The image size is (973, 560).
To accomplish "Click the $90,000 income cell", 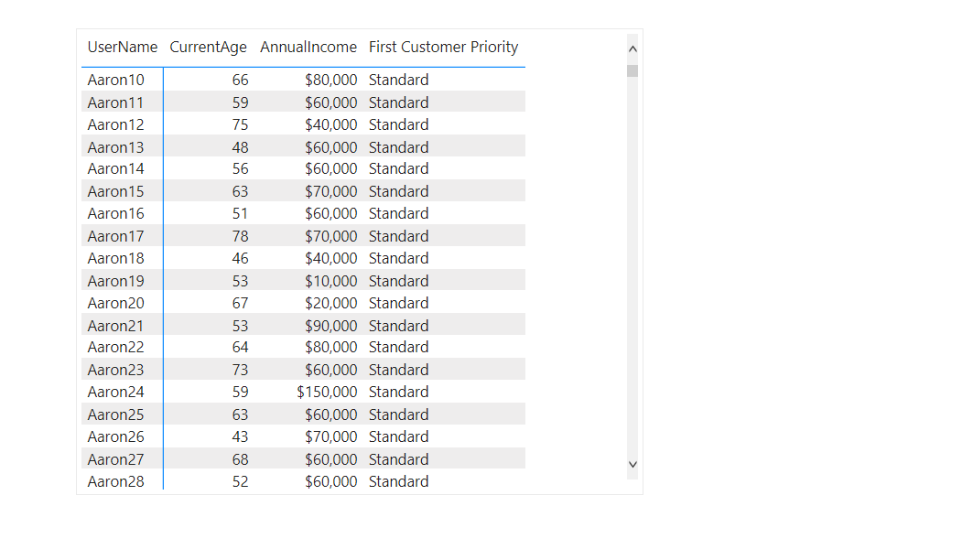I will pos(330,326).
